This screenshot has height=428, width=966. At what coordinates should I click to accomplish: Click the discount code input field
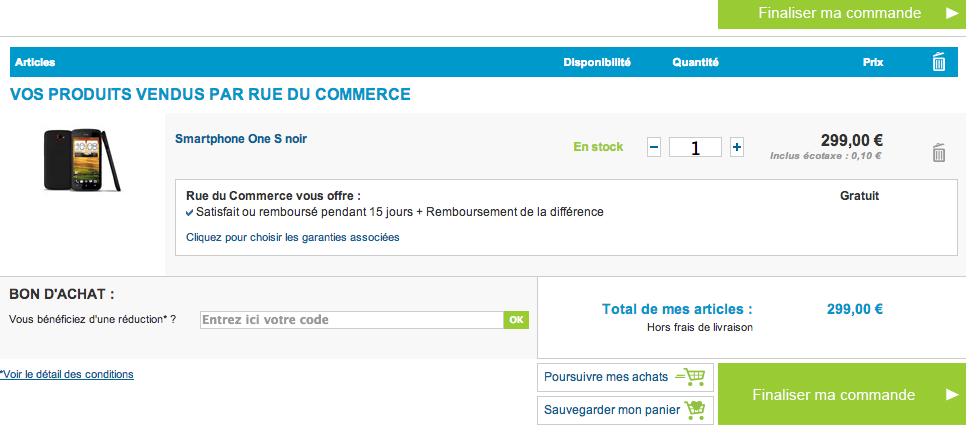click(x=352, y=320)
